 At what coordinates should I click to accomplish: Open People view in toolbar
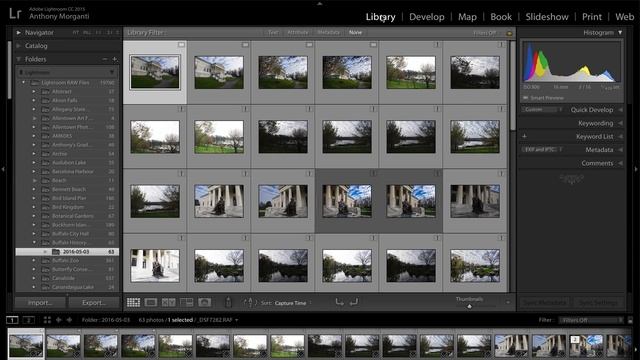tap(204, 302)
